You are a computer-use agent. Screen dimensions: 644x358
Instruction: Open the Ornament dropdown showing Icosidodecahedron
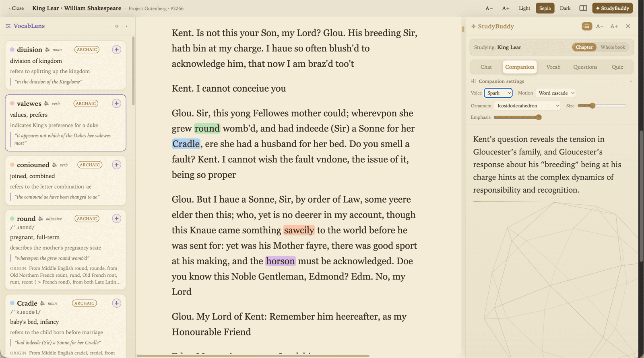pos(528,106)
